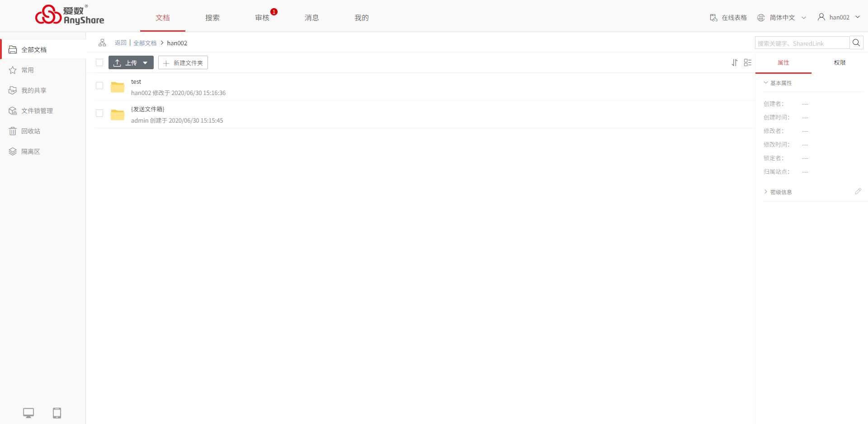Image resolution: width=868 pixels, height=424 pixels.
Task: Click the 我的共享 sidebar icon
Action: (x=13, y=91)
